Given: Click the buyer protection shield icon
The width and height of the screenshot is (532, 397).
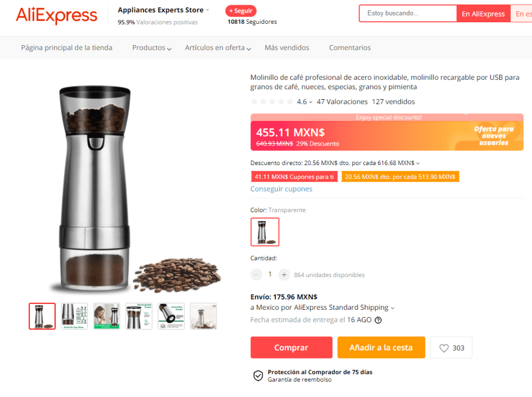Looking at the screenshot, I should 258,376.
